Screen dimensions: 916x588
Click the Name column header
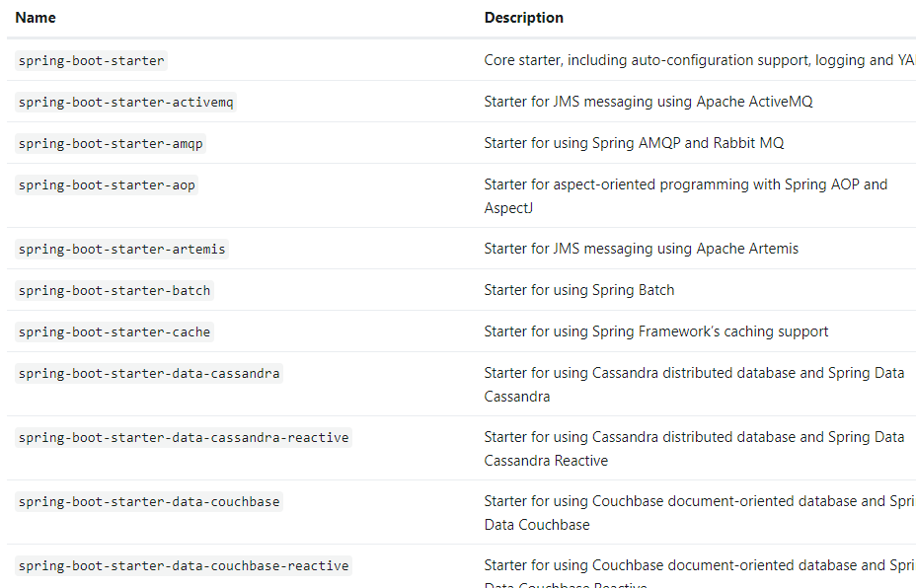pos(36,18)
